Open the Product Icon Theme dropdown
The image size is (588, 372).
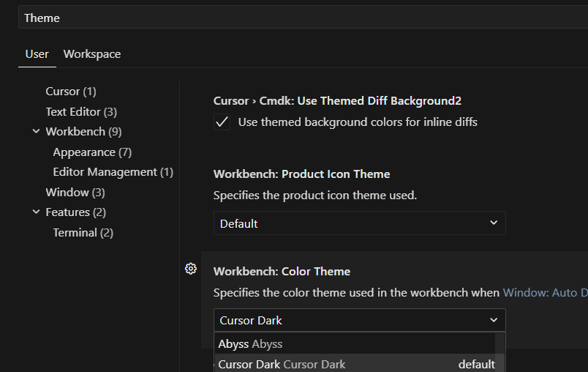pyautogui.click(x=360, y=223)
